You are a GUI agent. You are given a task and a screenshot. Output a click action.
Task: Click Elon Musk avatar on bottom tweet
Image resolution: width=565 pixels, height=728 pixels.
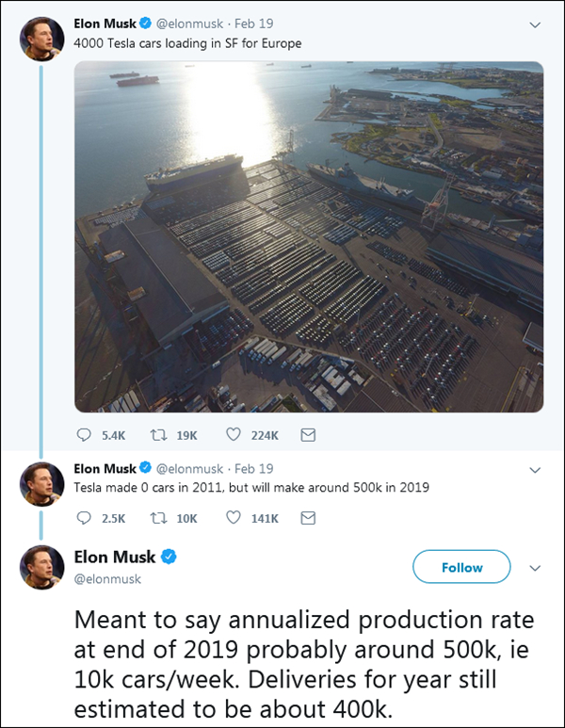(42, 566)
